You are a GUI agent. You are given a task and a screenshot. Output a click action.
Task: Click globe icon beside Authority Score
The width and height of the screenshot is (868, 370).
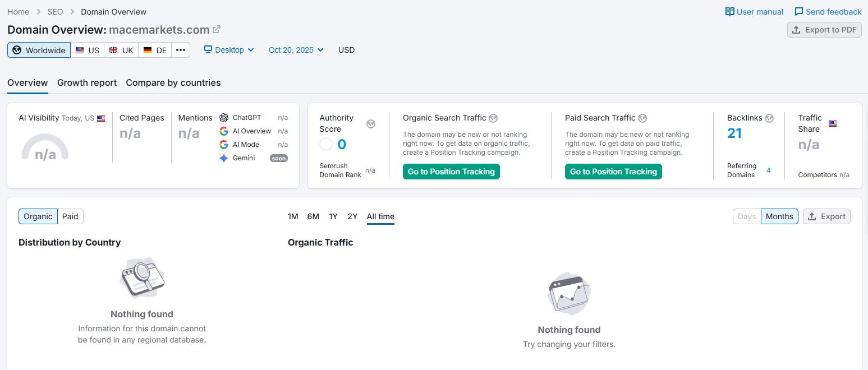click(x=371, y=124)
